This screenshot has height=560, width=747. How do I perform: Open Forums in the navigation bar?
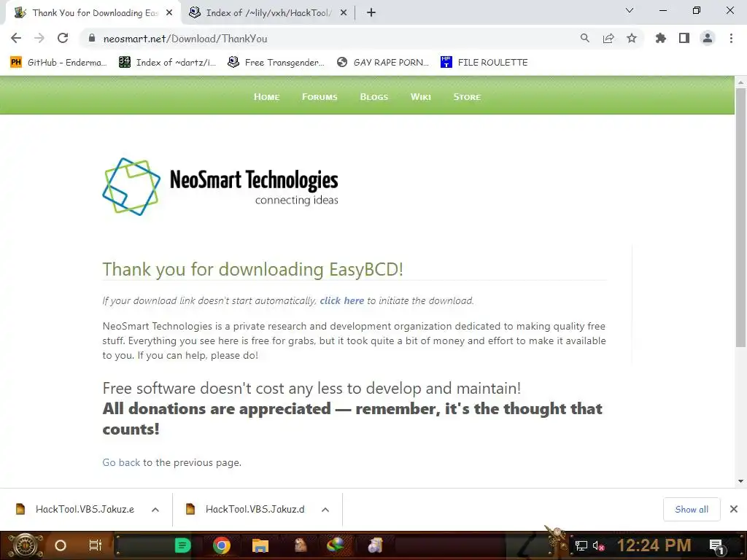pyautogui.click(x=320, y=97)
